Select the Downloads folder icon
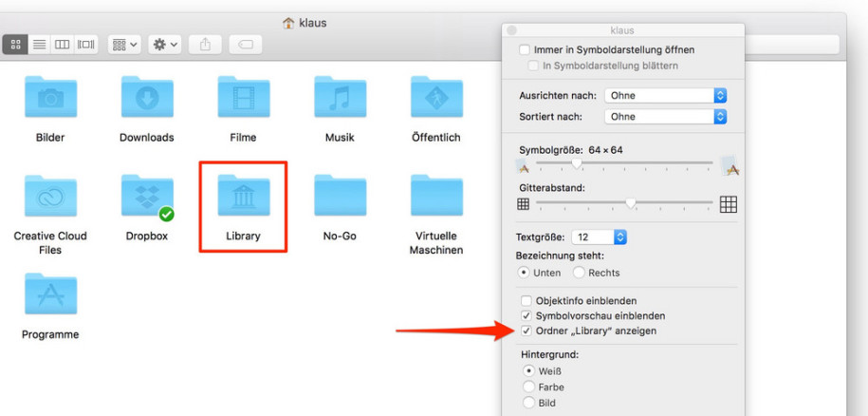Screen dimensions: 868x416 [x=147, y=97]
